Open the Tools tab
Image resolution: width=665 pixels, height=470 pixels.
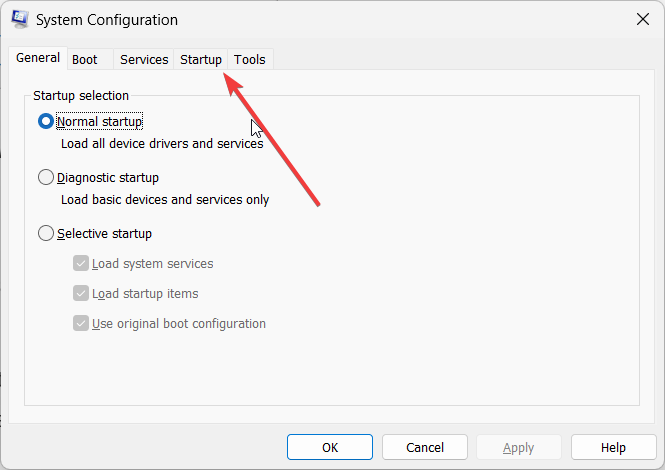[250, 60]
